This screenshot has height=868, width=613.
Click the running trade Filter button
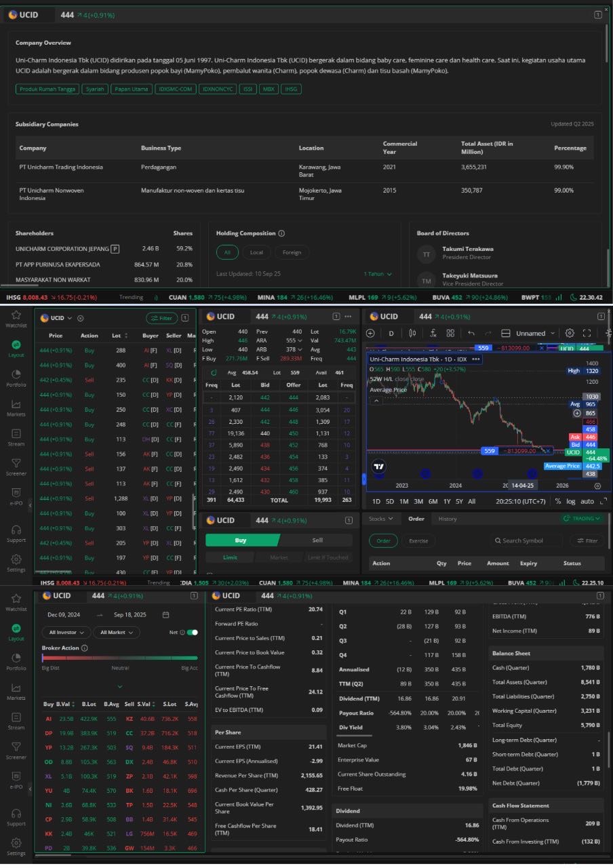point(161,318)
